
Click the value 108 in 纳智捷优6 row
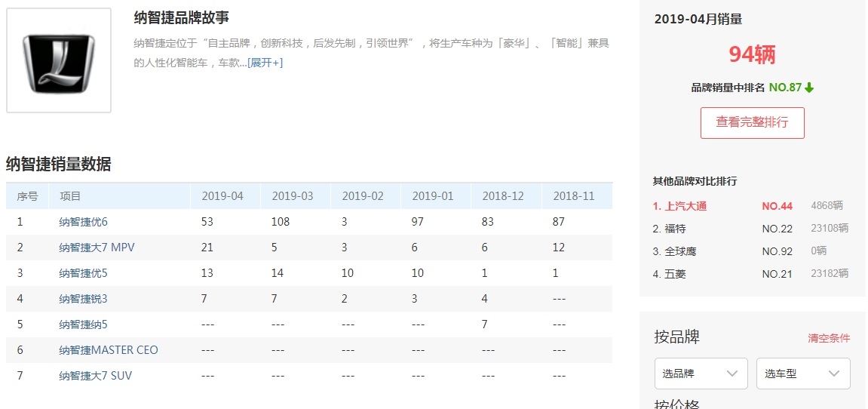point(281,222)
